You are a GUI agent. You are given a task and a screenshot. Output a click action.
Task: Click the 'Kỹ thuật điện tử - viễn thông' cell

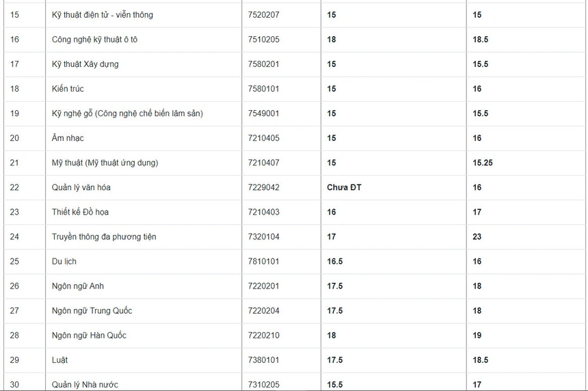(x=103, y=15)
